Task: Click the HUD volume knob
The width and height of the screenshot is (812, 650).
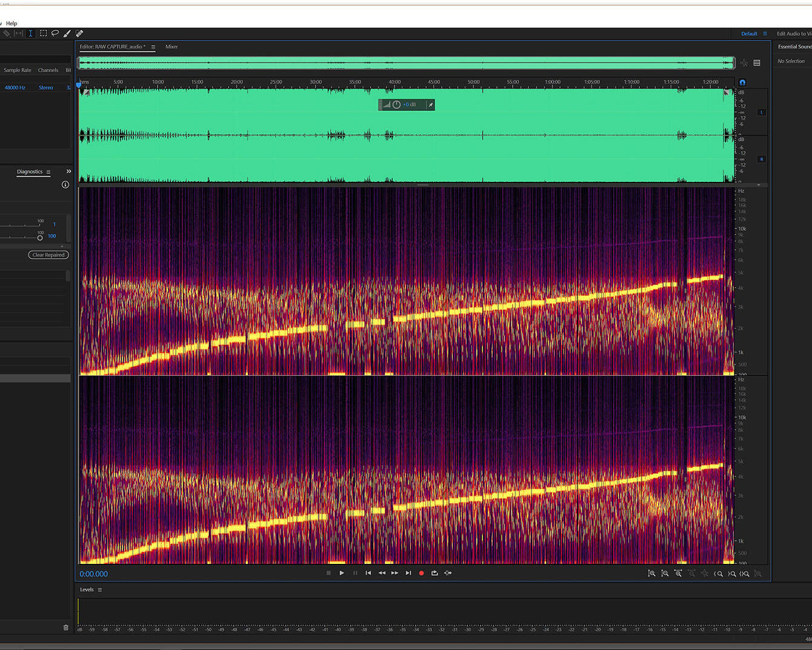Action: [396, 105]
